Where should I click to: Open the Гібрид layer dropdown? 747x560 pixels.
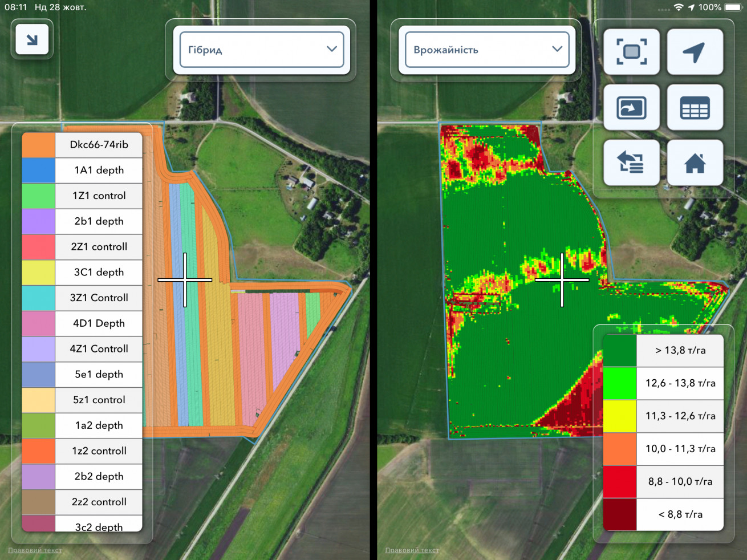pyautogui.click(x=262, y=50)
